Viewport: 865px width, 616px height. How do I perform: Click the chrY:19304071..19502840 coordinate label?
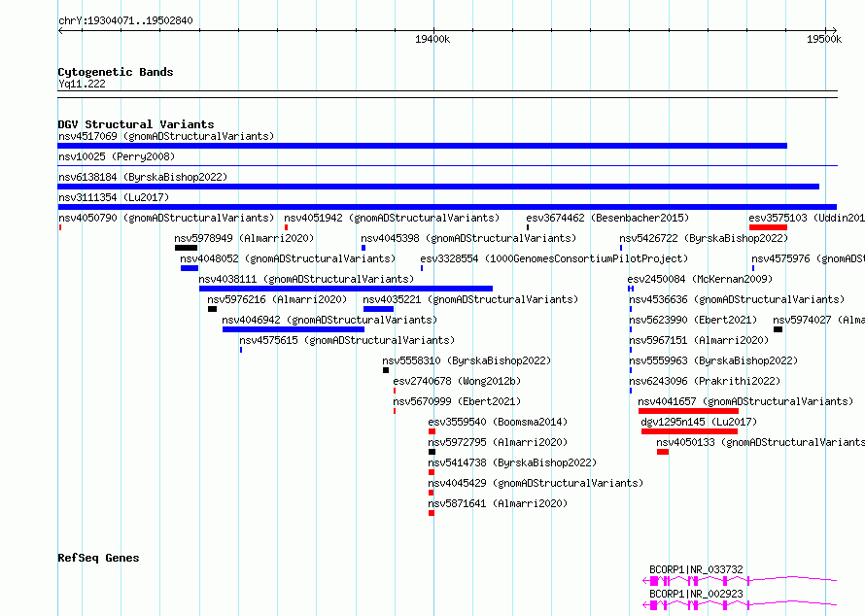[x=125, y=21]
